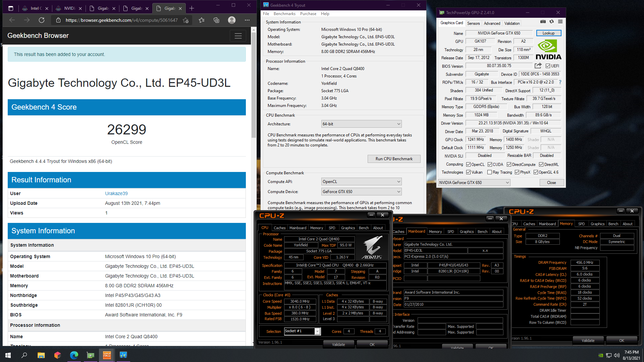The width and height of the screenshot is (644, 362).
Task: Click the Close button in GPU-Z
Action: (x=551, y=183)
